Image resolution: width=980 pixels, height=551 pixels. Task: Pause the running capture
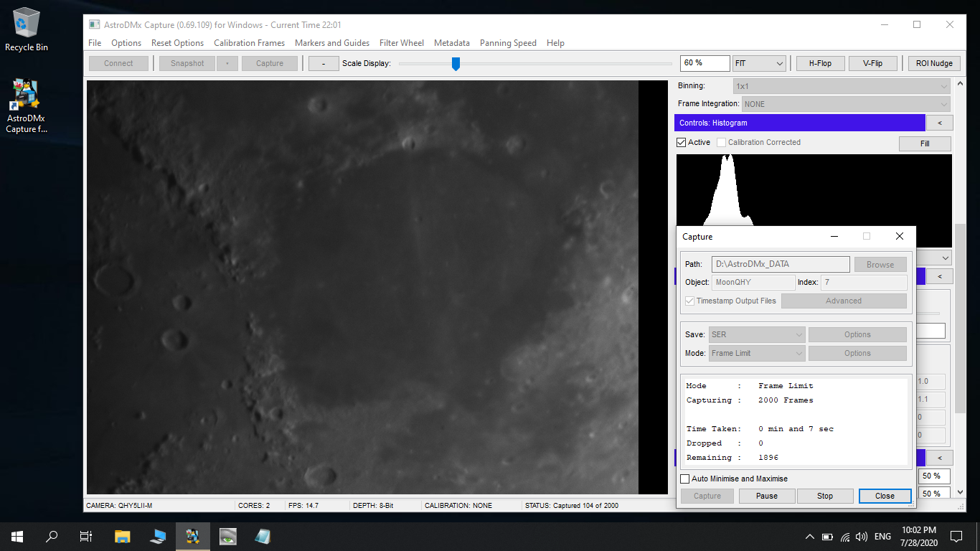(x=766, y=496)
